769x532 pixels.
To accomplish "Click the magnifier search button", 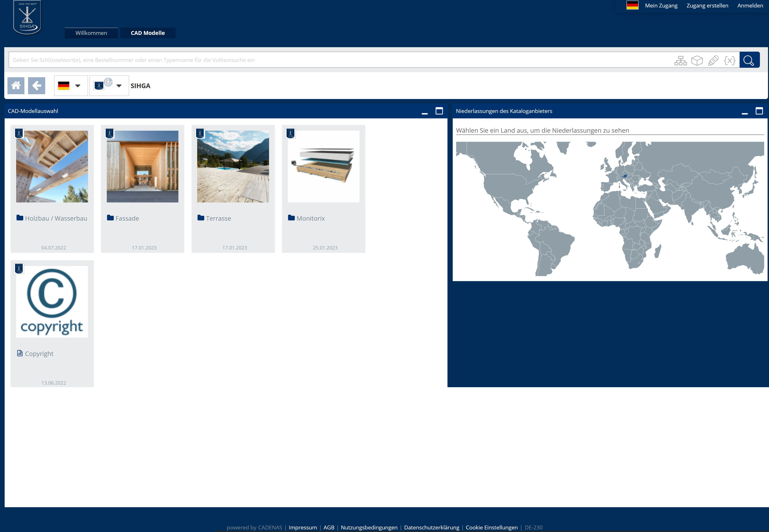I will 749,60.
